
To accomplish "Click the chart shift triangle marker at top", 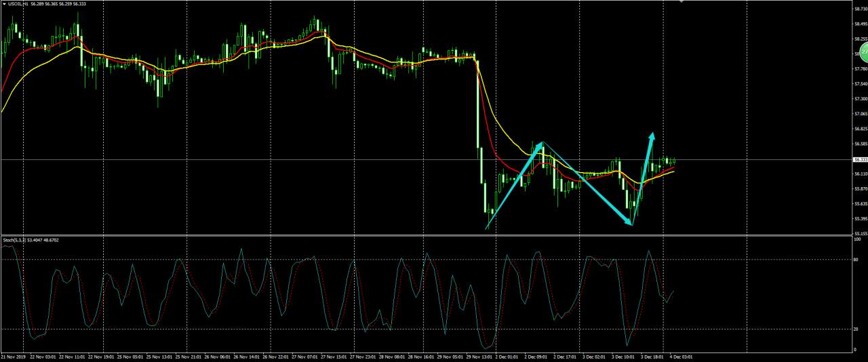I will 682,1.
